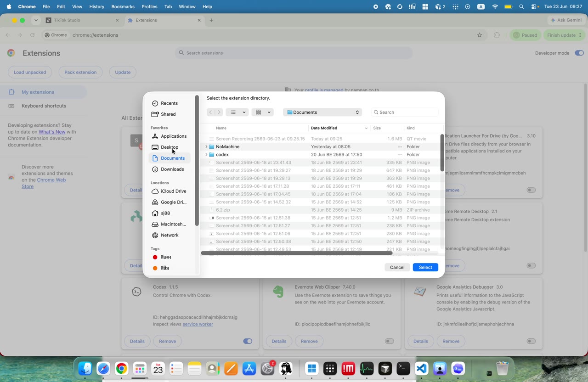The width and height of the screenshot is (588, 382).
Task: Open Launchpad from the Dock
Action: pos(140,368)
